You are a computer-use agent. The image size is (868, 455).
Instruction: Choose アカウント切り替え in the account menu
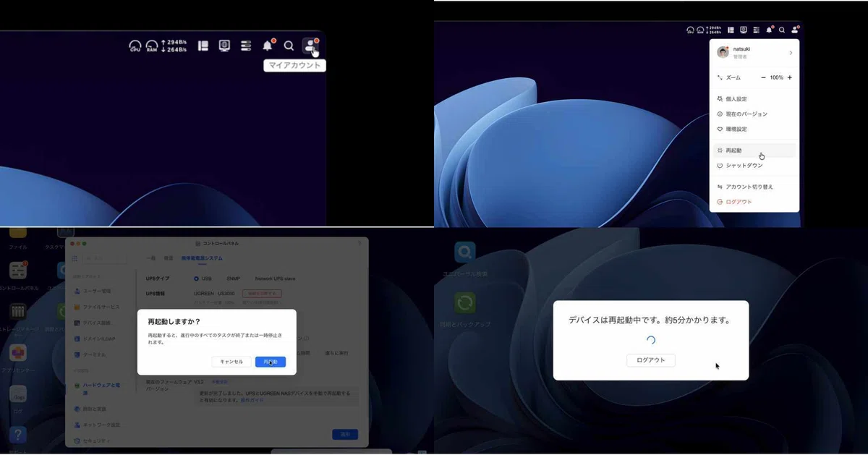click(754, 187)
